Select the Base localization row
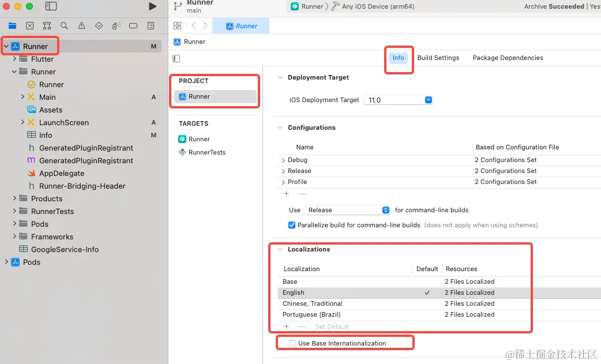The image size is (601, 364). 440,282
